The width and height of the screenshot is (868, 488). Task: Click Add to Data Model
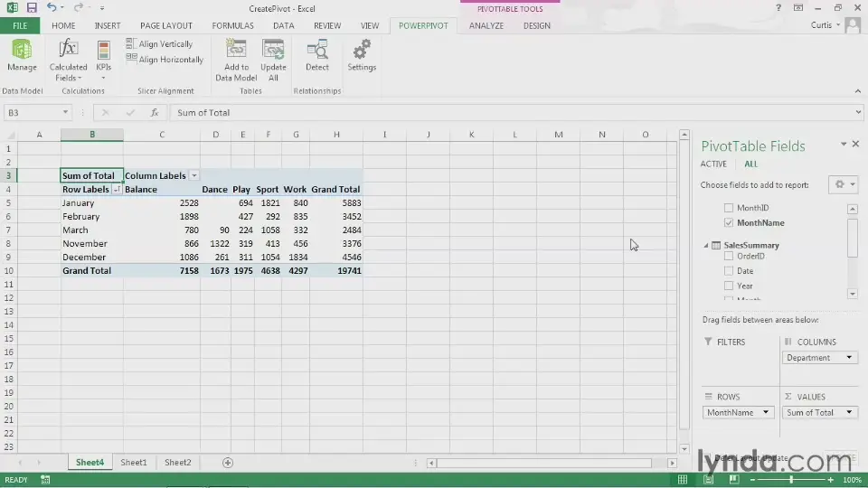point(236,61)
